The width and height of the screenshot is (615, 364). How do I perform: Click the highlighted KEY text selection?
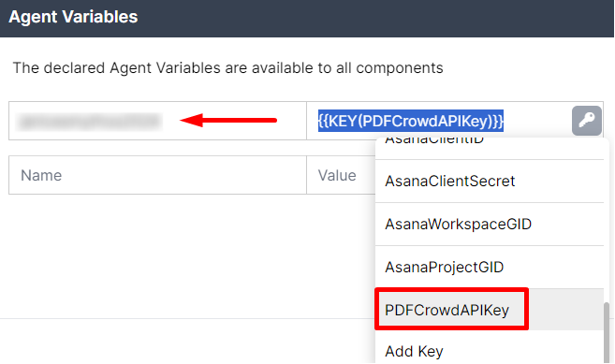411,121
